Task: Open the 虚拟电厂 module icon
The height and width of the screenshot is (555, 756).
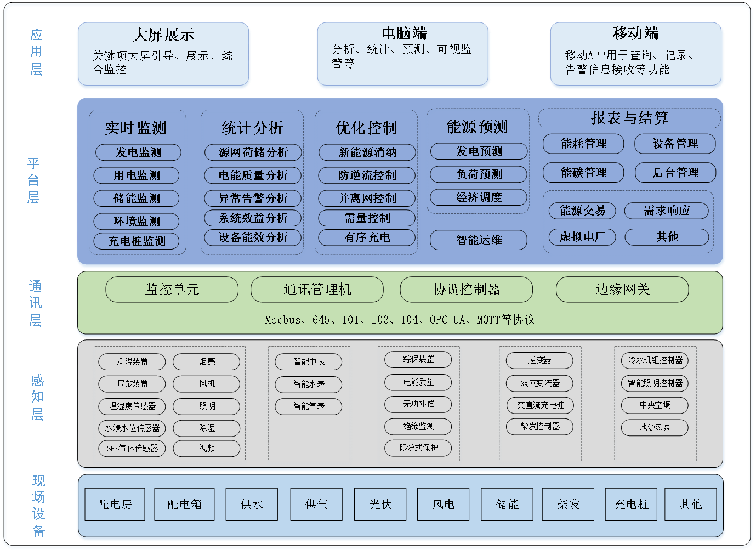Action: [582, 237]
